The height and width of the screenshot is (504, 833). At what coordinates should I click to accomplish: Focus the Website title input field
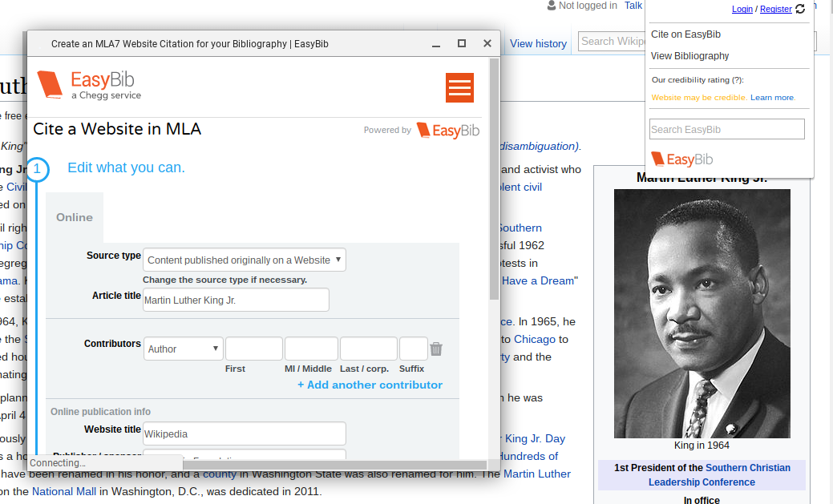[x=245, y=433]
